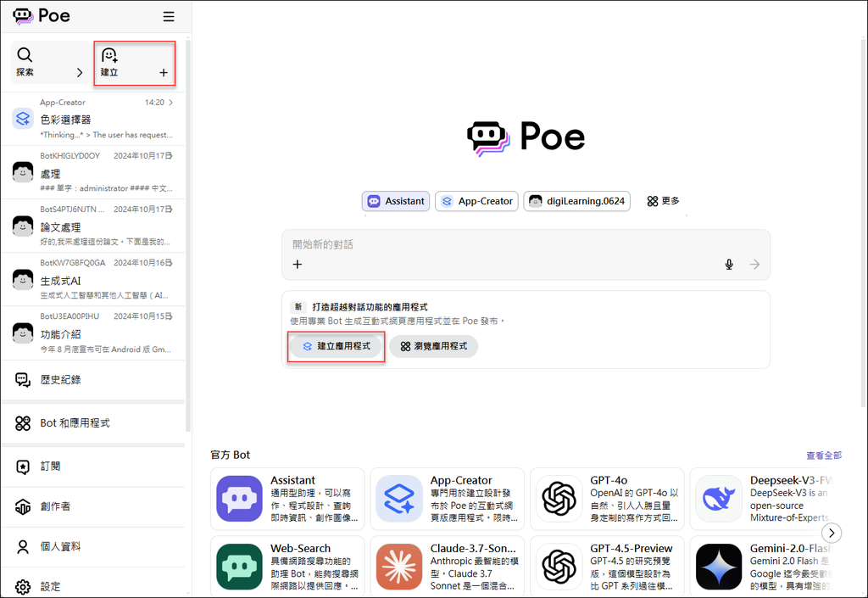Click the creator chart icon beside 創作者
This screenshot has height=598, width=868.
click(23, 506)
